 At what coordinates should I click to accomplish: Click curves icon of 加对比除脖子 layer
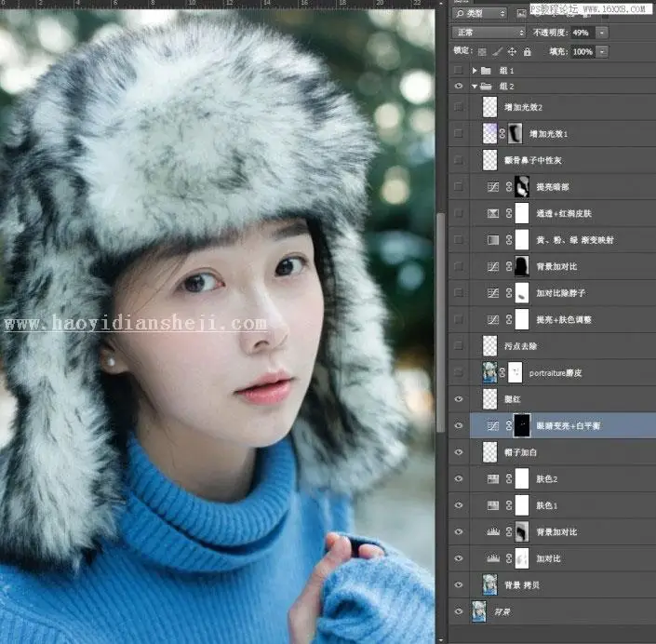(x=493, y=293)
